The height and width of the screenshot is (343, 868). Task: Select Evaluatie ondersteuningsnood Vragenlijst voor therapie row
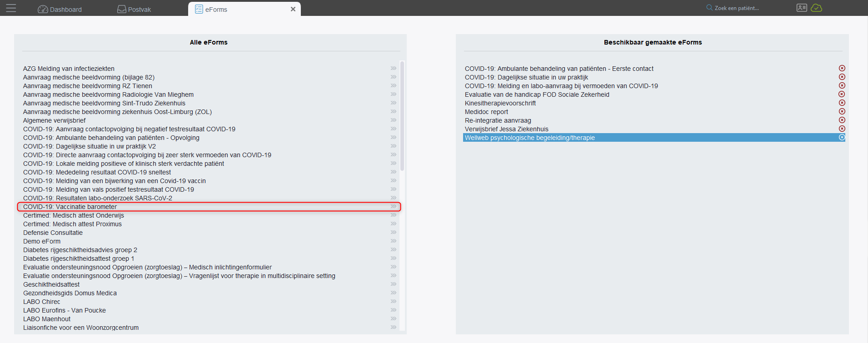pos(210,276)
